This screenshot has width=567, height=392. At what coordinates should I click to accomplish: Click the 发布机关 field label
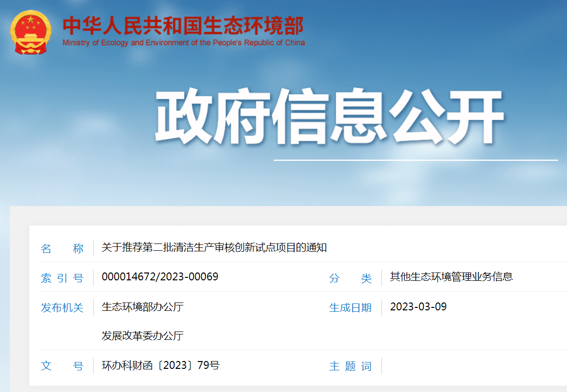[x=62, y=308]
